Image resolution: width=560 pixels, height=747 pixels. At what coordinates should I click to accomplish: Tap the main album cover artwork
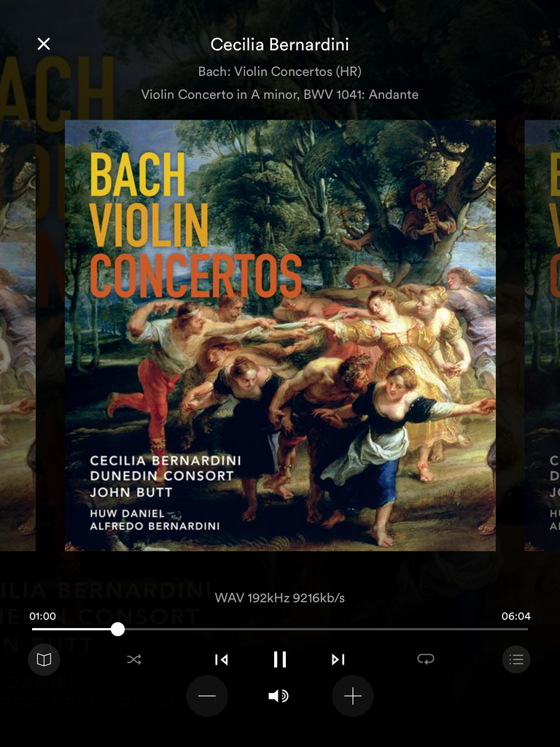tap(280, 336)
